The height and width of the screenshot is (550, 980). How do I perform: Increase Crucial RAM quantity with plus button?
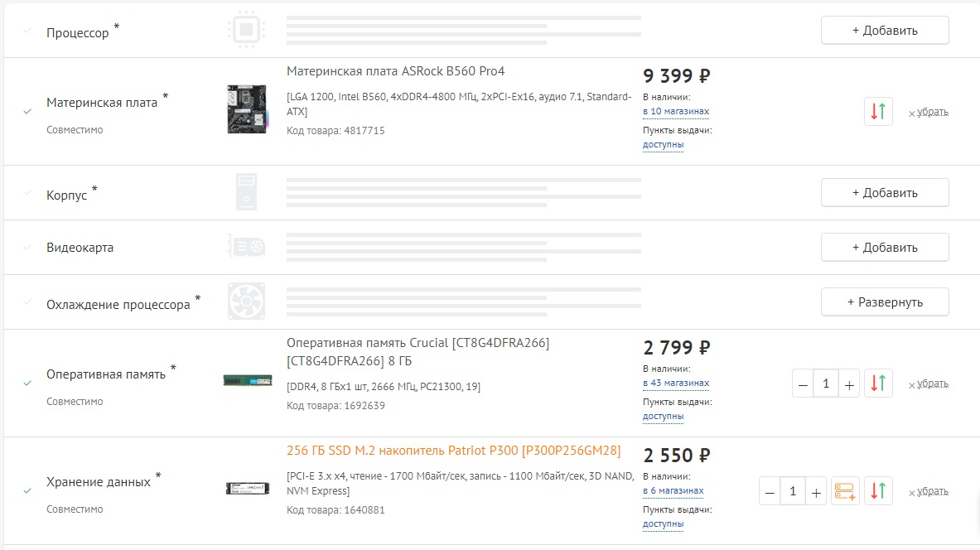click(849, 384)
